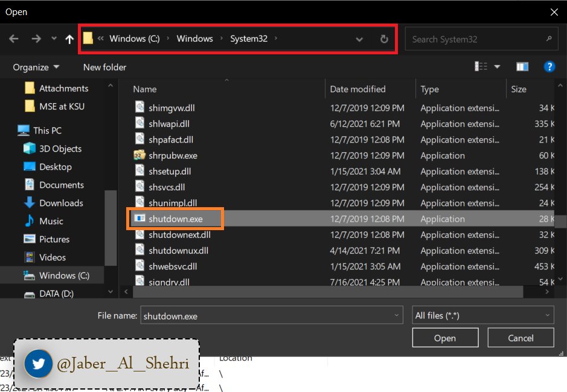The width and height of the screenshot is (567, 392).
Task: Select the shutdown.exe file icon
Action: point(139,218)
